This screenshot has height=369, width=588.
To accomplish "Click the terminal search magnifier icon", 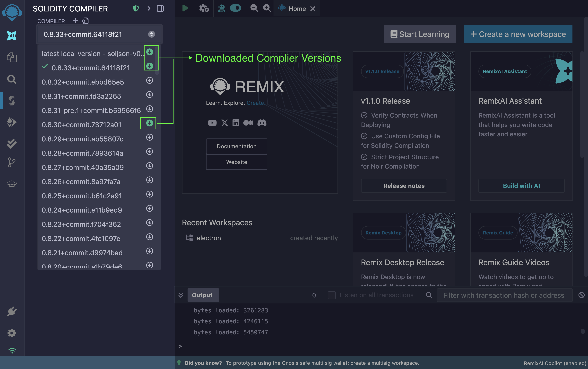I will (429, 295).
